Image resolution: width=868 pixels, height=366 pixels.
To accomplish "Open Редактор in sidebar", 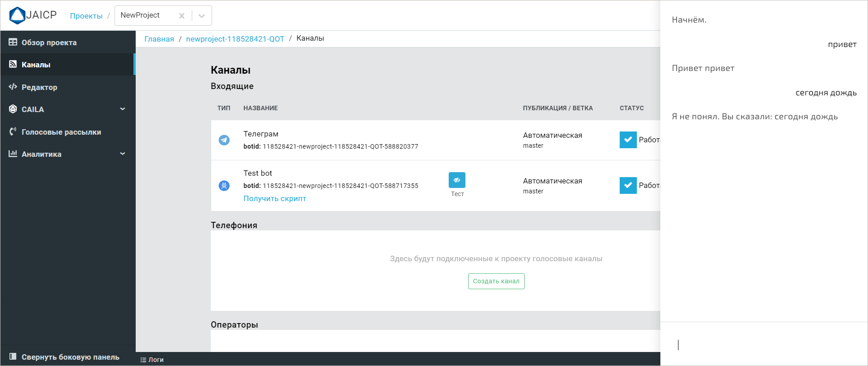I will 68,87.
